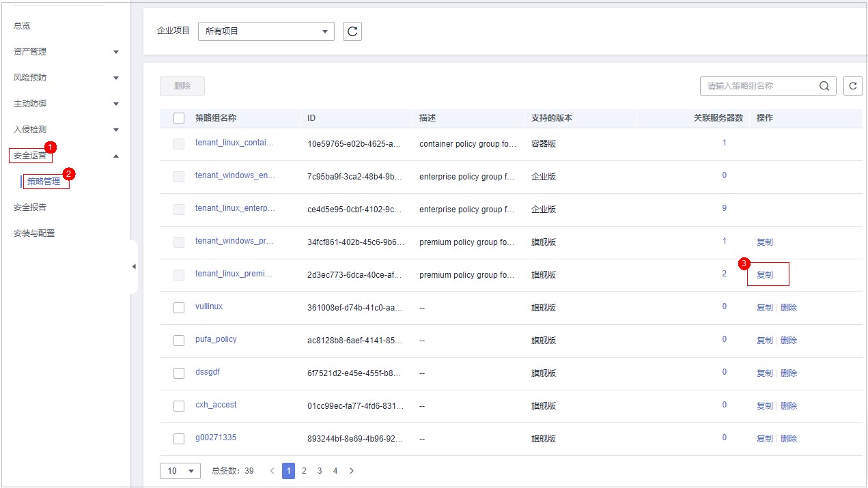The image size is (868, 488).
Task: Click the policy group name search field
Action: pyautogui.click(x=758, y=86)
